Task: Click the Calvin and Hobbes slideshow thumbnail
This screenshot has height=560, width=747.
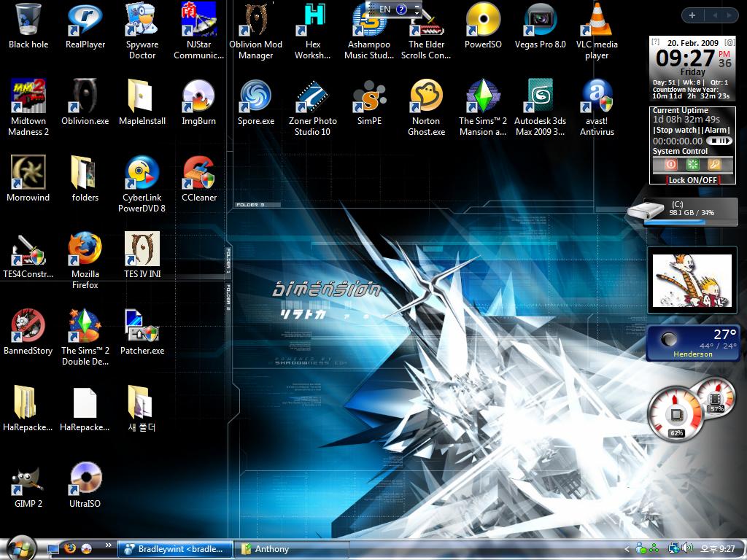Action: 692,281
